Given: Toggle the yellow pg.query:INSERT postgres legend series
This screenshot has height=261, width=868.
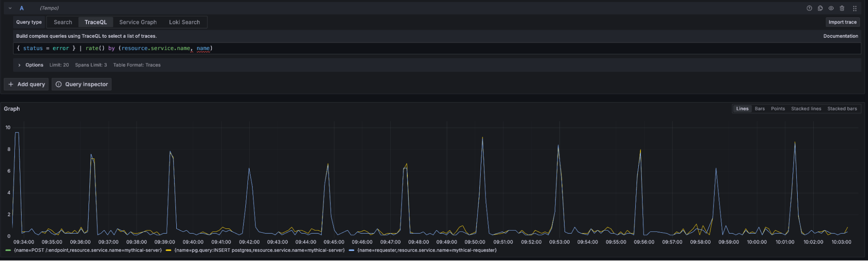Looking at the screenshot, I should point(259,250).
